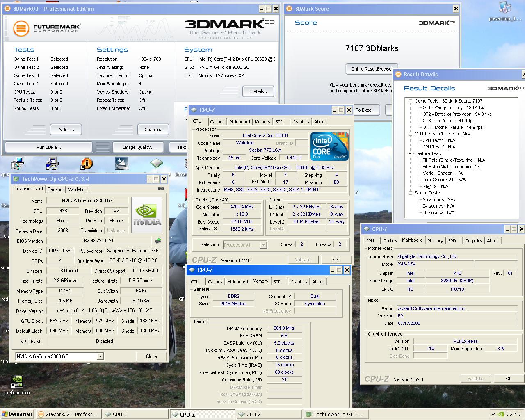
Task: Click Image Quality... button
Action: [139, 147]
